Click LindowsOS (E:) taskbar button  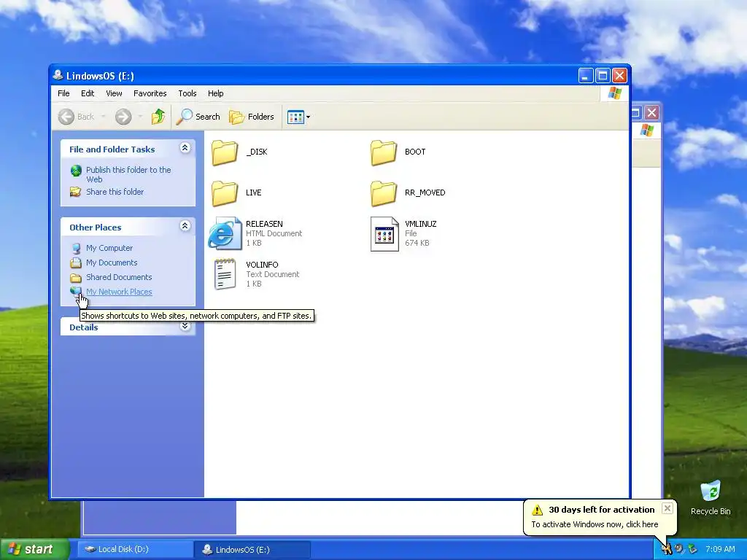(252, 550)
